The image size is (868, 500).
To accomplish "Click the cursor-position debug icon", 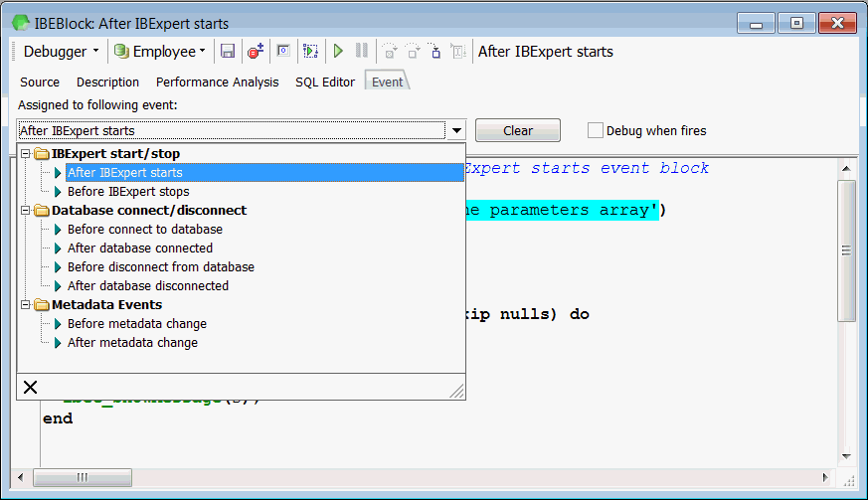I will pos(458,52).
